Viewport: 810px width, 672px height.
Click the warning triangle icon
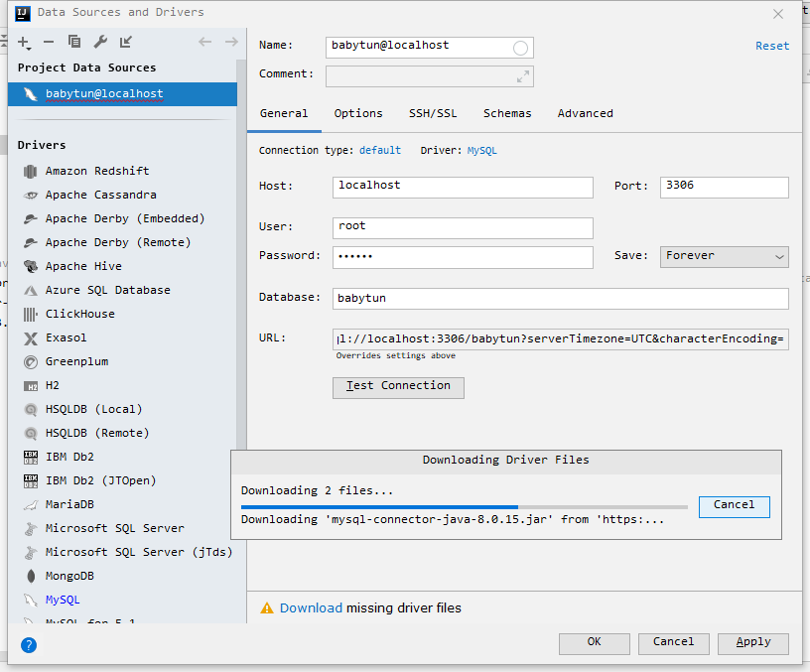point(267,607)
